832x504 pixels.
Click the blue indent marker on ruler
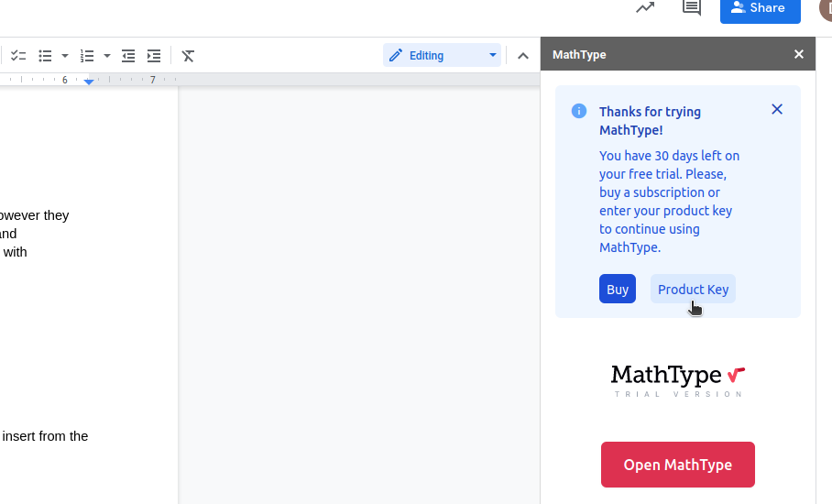[x=89, y=82]
